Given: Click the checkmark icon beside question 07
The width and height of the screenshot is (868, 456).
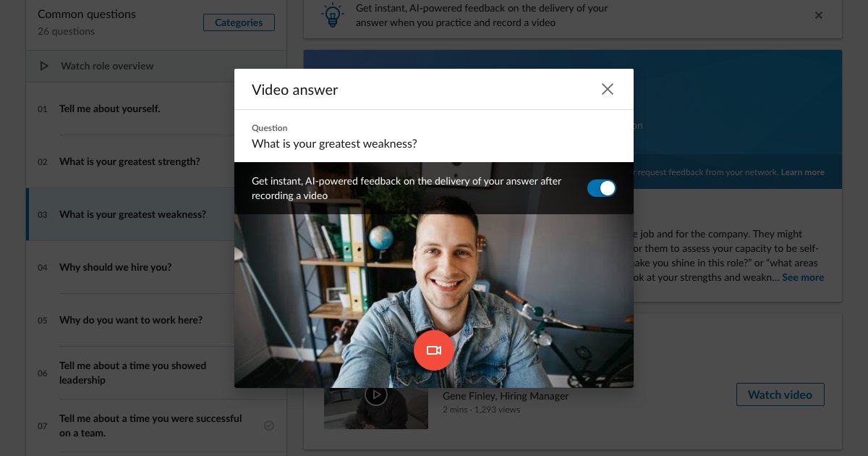Looking at the screenshot, I should point(269,426).
